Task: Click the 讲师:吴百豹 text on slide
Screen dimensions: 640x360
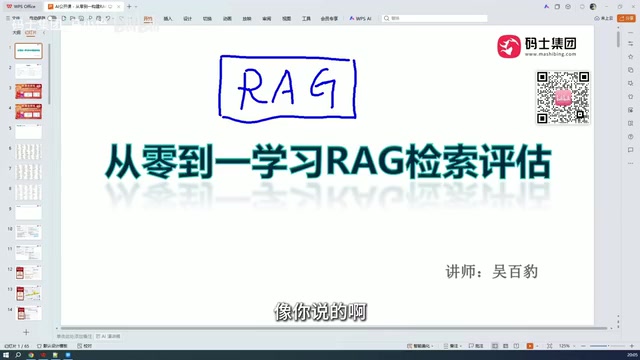Action: click(491, 271)
